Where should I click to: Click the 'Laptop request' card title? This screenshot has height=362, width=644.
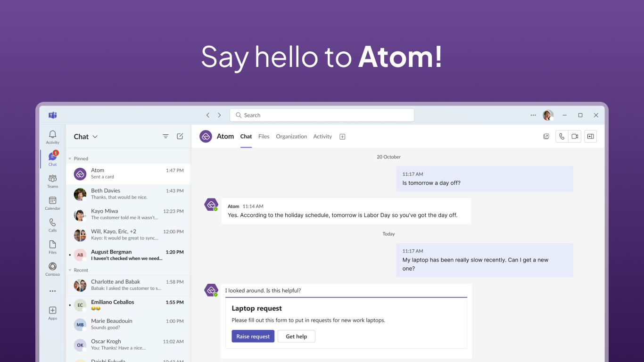click(x=256, y=308)
